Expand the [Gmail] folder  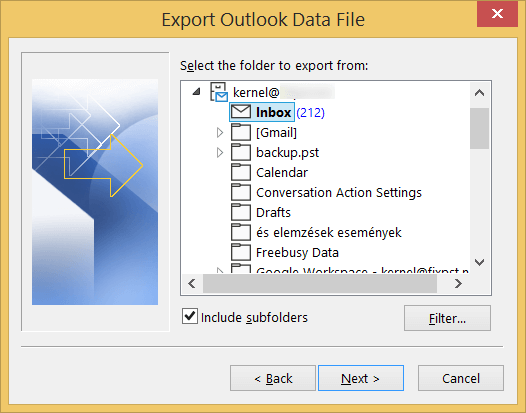pos(220,133)
